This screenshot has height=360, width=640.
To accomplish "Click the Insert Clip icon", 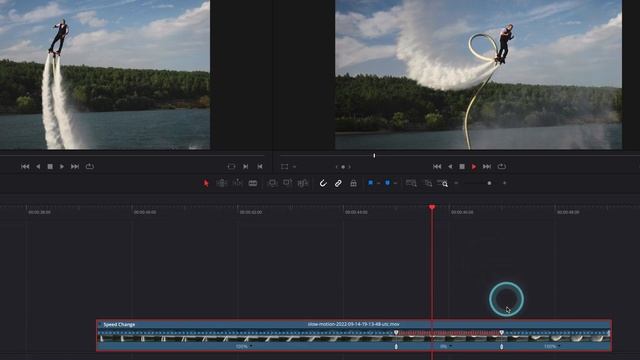I will 272,183.
